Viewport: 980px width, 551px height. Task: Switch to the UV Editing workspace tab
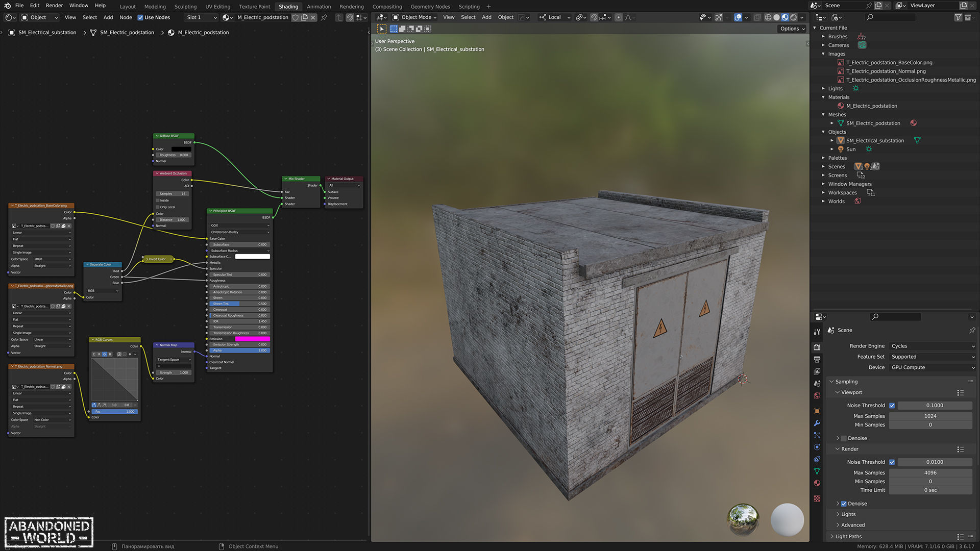click(217, 7)
